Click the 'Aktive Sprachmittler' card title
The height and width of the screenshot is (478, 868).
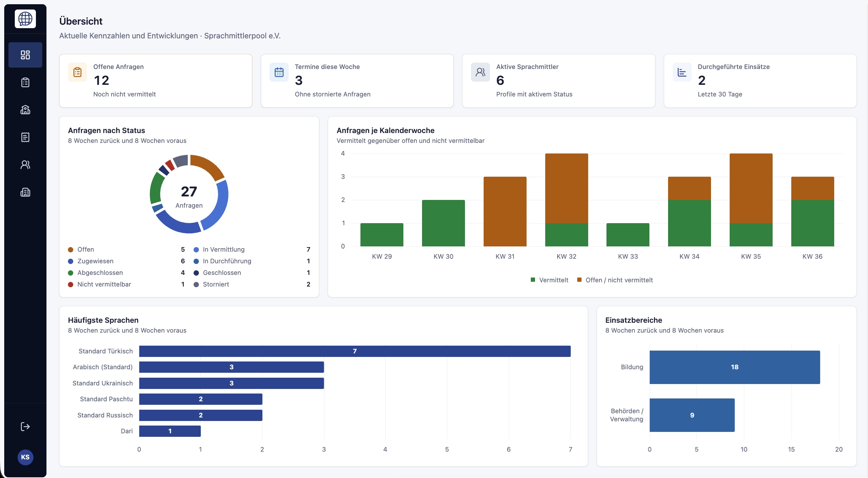[527, 67]
